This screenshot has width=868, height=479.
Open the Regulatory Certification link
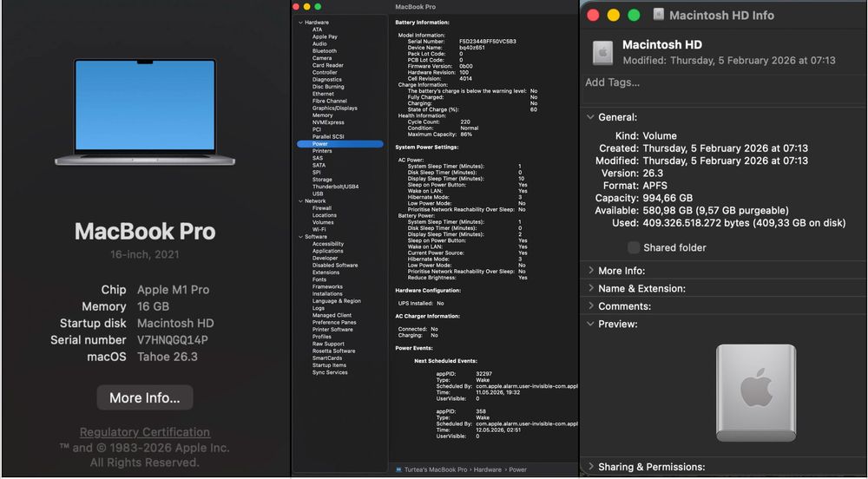tap(144, 432)
